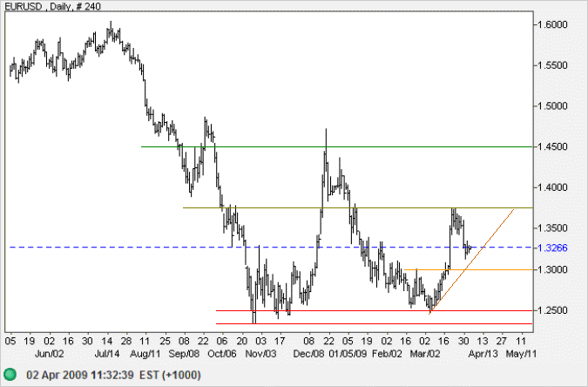Click the Oct/06 date label
The height and width of the screenshot is (387, 588).
[221, 354]
